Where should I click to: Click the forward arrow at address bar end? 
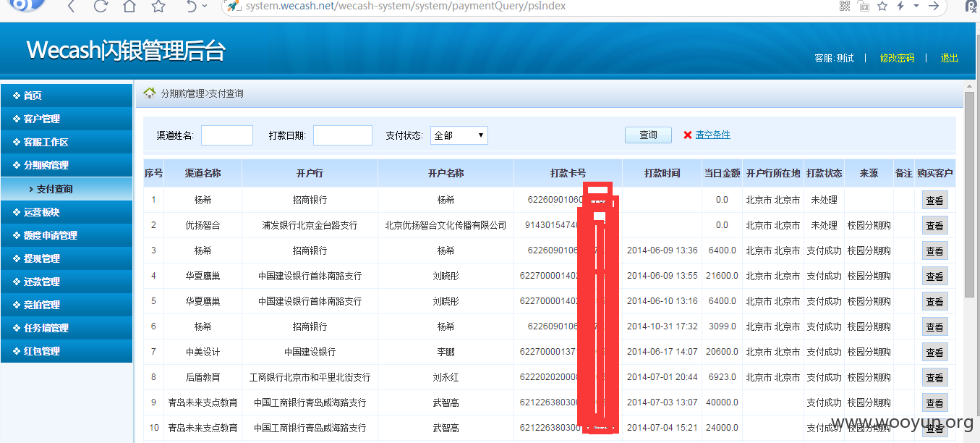click(x=934, y=6)
